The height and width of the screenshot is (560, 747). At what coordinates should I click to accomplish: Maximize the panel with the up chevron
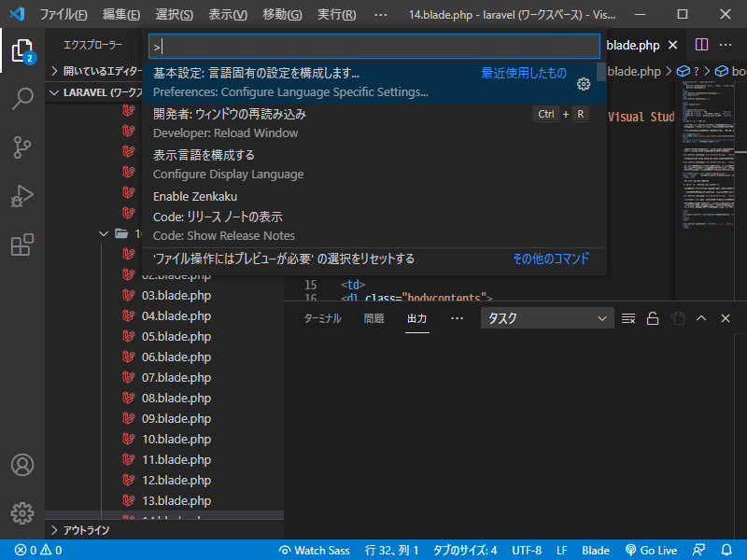pos(701,318)
